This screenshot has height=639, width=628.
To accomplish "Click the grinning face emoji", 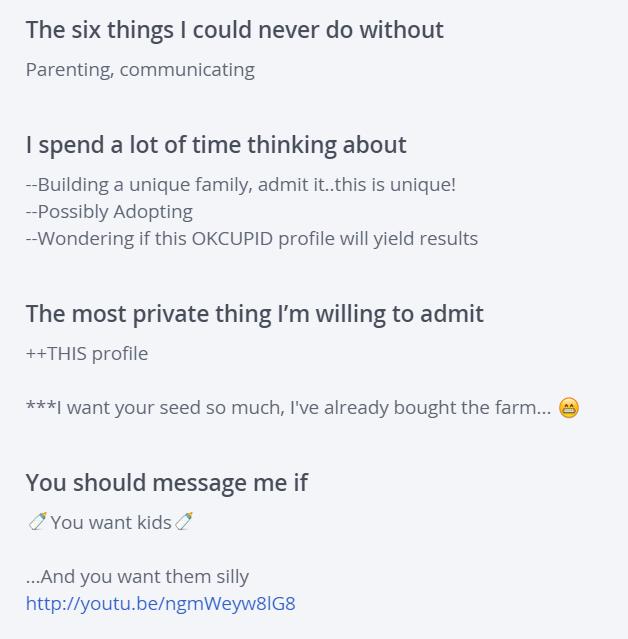I will click(569, 407).
